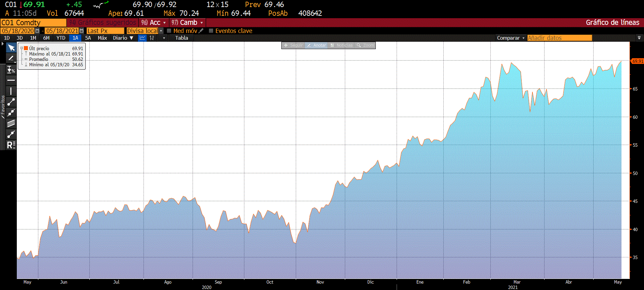Viewport: 644px width, 290px height.
Task: Open the Diario periodicity dropdown
Action: 123,38
